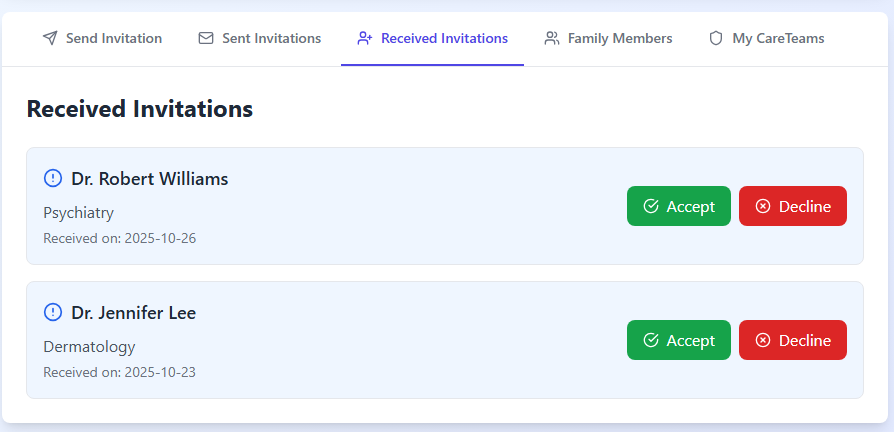Viewport: 894px width, 432px height.
Task: Decline Dr. Jennifer Lee's invitation
Action: tap(792, 341)
